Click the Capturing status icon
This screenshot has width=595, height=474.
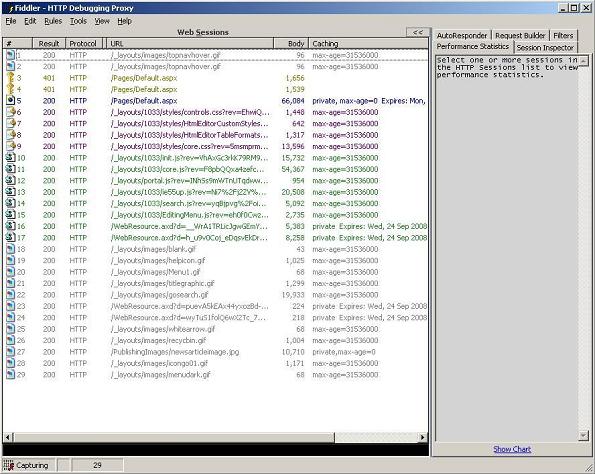[9, 465]
